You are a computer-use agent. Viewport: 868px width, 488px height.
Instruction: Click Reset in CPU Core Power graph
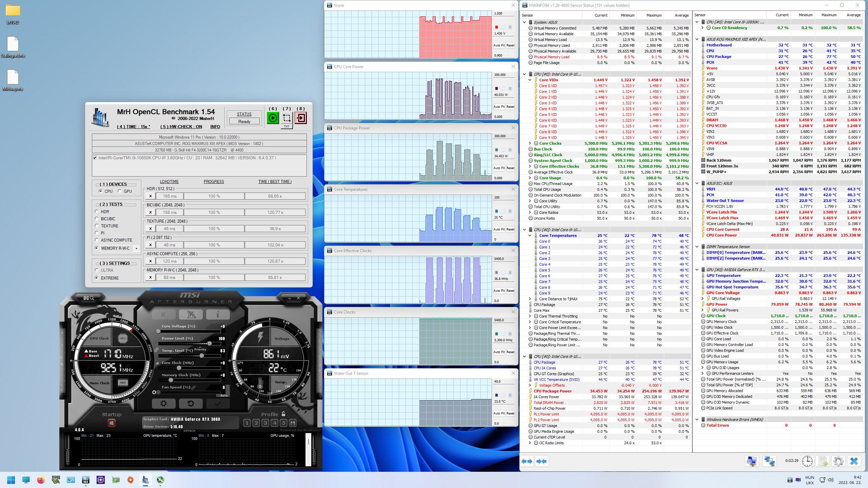[510, 107]
